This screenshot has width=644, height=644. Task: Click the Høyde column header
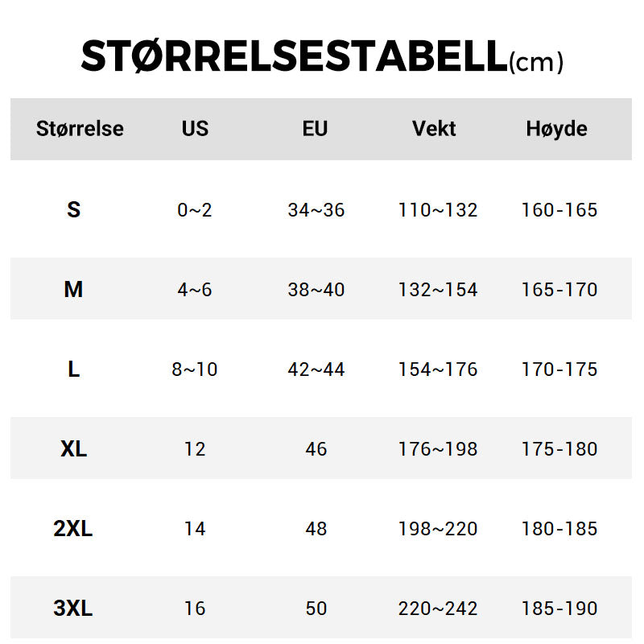(x=556, y=129)
